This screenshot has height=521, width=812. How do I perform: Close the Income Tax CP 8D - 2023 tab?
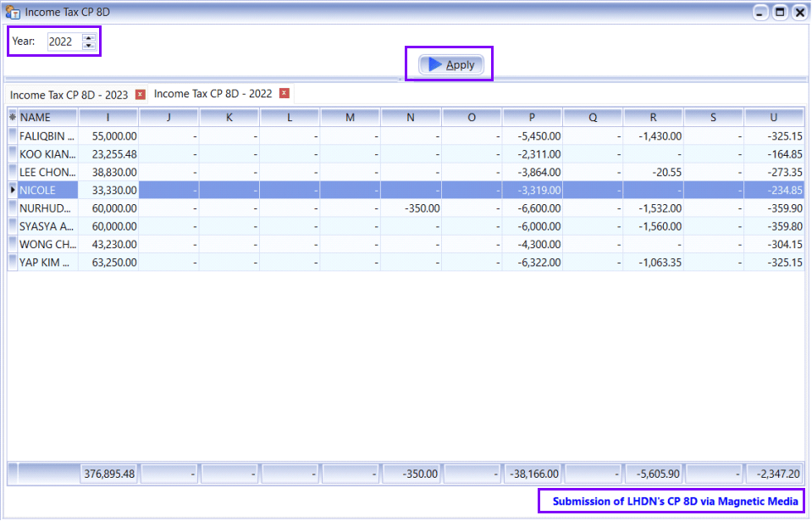pyautogui.click(x=141, y=94)
